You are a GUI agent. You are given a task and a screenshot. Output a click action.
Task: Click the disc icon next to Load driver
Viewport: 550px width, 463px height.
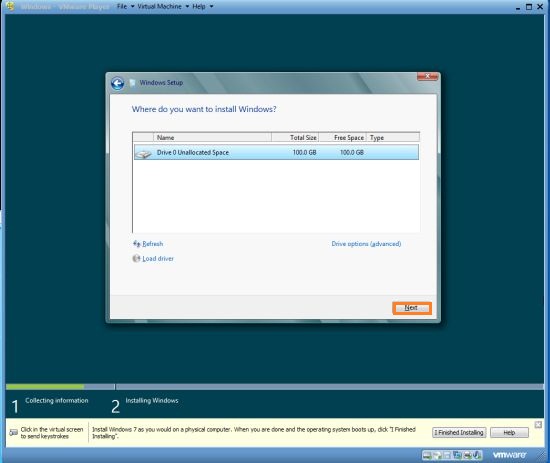tap(136, 259)
